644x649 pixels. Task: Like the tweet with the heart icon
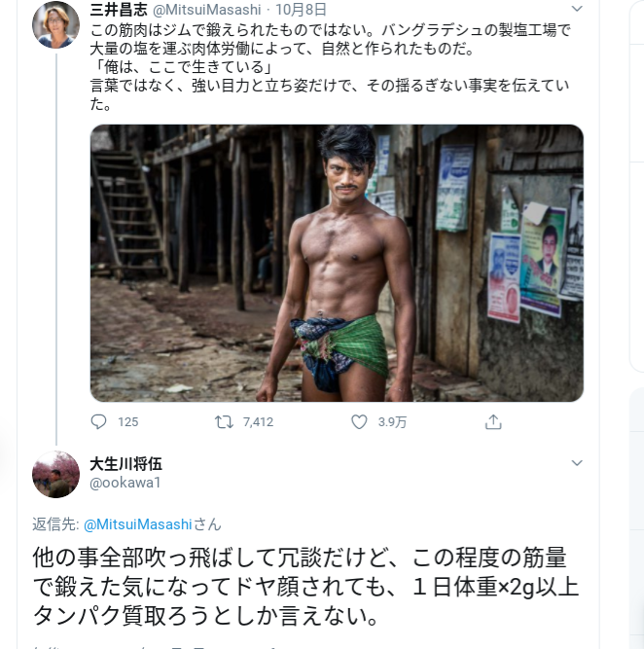[359, 421]
